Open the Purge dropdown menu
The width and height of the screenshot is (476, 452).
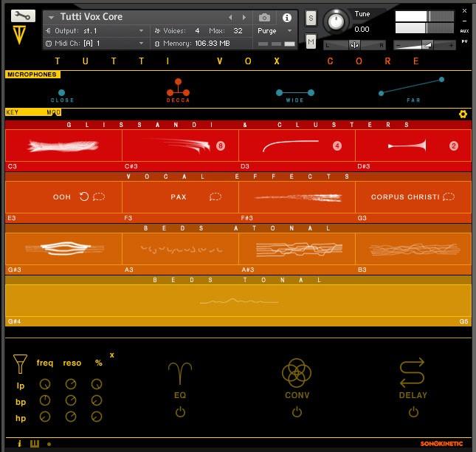[275, 31]
